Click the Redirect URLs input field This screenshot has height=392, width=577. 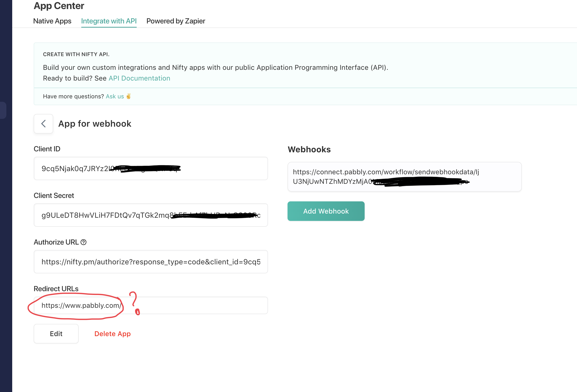click(151, 305)
